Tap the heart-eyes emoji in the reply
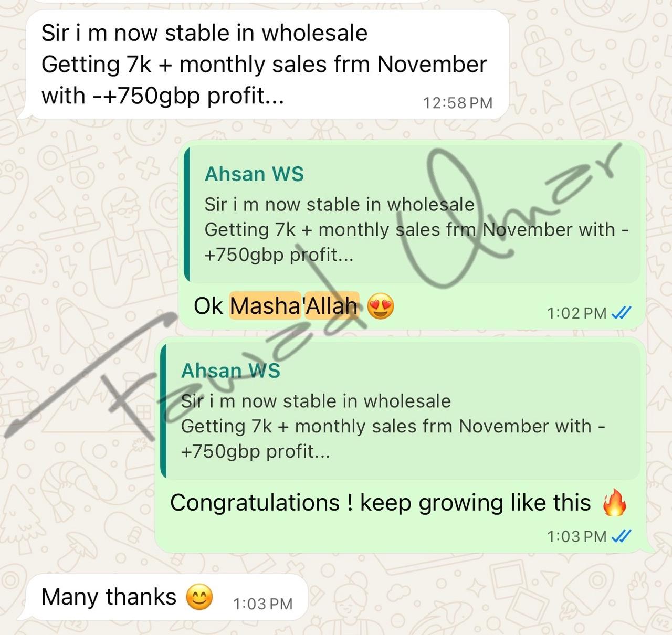Viewport: 672px width, 635px height. 381,306
